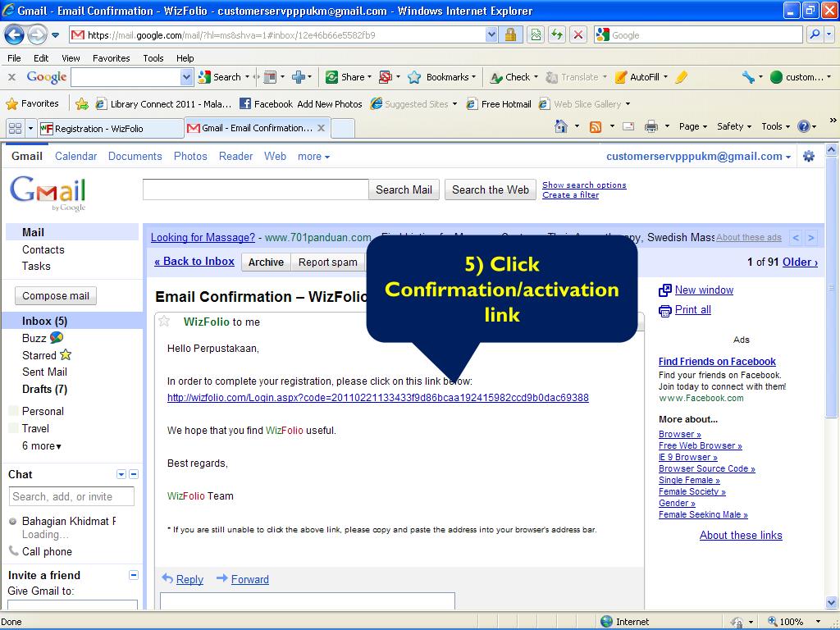Screen dimensions: 840x630
Task: Click the Forward link under message
Action: 249,579
